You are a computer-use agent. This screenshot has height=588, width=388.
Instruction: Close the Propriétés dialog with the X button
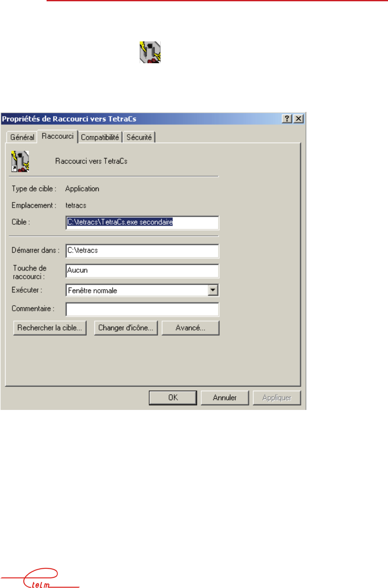point(299,119)
